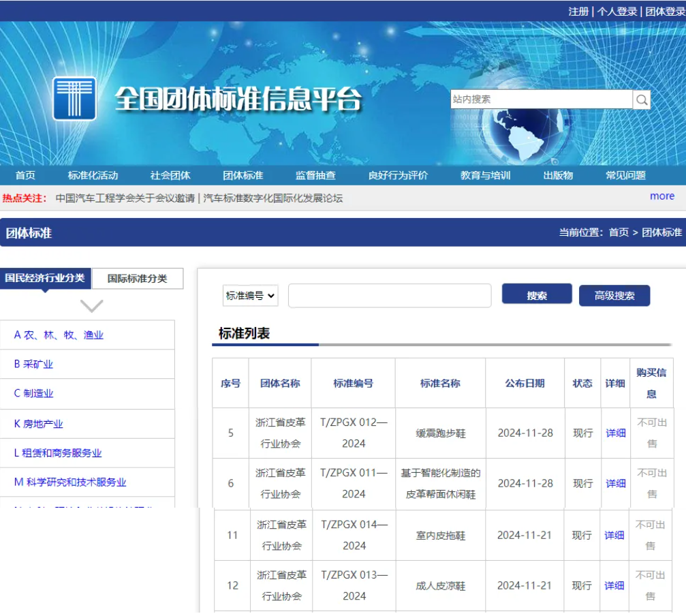Expand the gray chevron below category tabs

pyautogui.click(x=91, y=306)
